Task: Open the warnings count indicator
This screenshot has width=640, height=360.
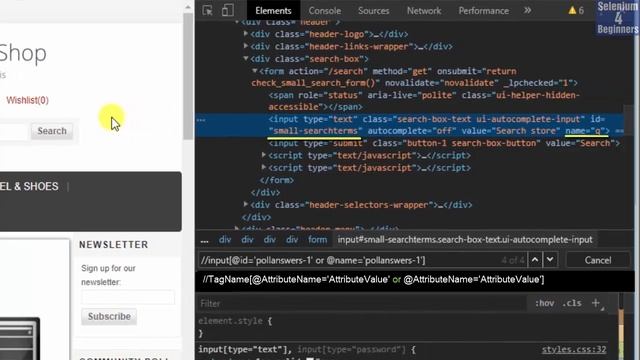Action: point(576,11)
